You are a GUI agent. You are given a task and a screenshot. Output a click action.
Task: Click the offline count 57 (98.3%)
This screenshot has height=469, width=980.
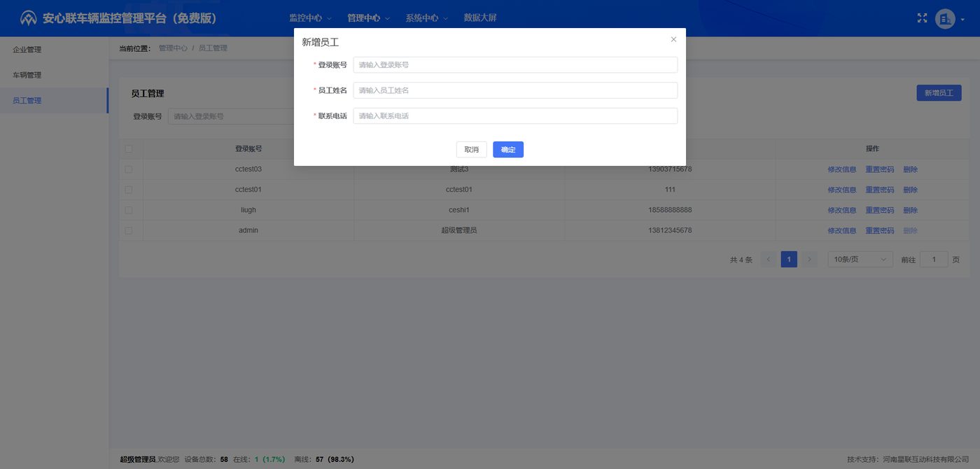tap(335, 459)
